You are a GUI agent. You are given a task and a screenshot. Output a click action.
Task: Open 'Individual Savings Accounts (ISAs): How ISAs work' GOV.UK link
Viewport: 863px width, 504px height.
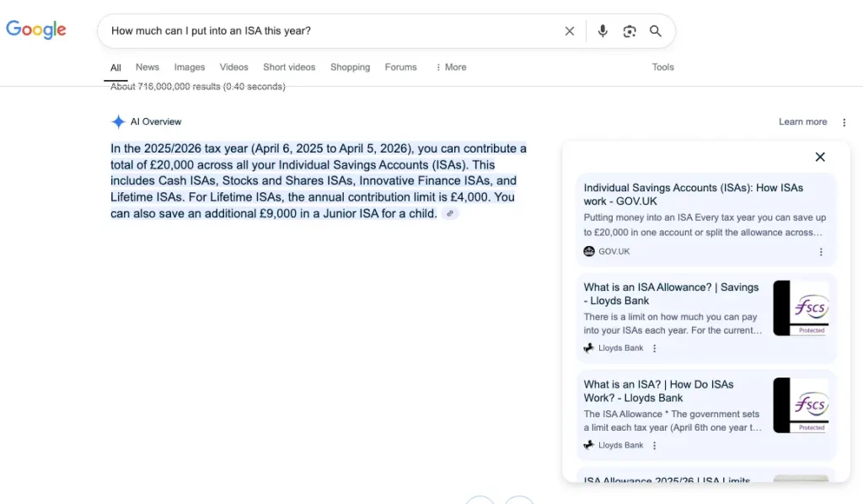point(693,194)
